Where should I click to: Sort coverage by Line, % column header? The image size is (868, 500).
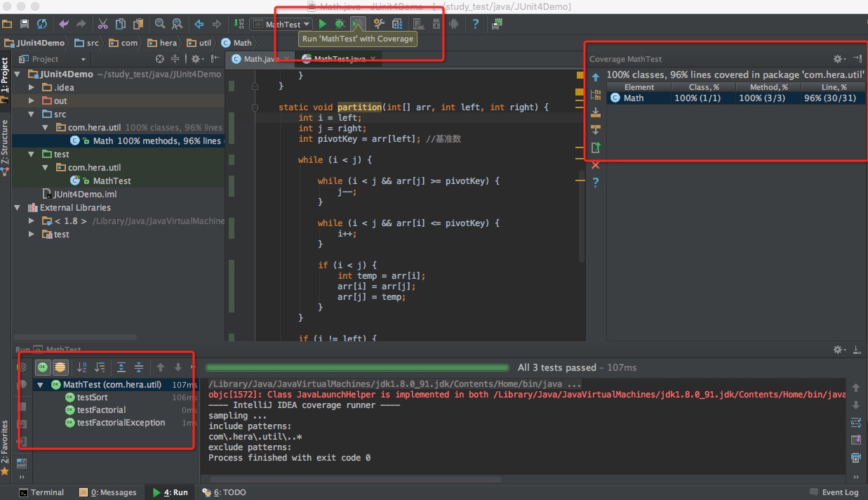tap(834, 87)
